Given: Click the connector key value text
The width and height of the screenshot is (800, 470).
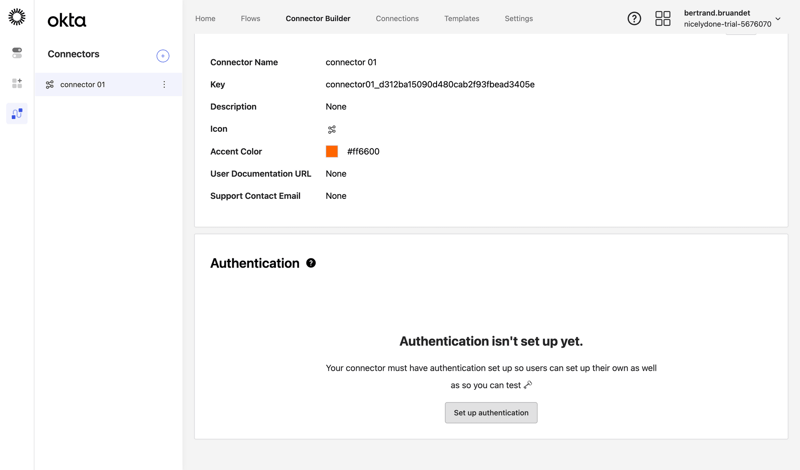Looking at the screenshot, I should point(430,85).
